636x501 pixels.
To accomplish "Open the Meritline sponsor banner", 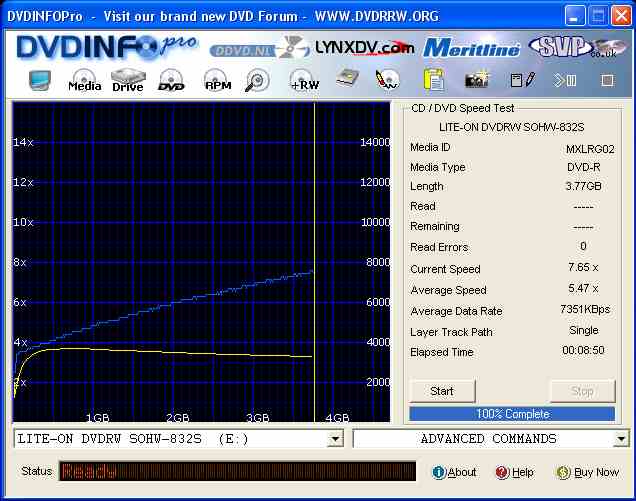I will tap(471, 48).
